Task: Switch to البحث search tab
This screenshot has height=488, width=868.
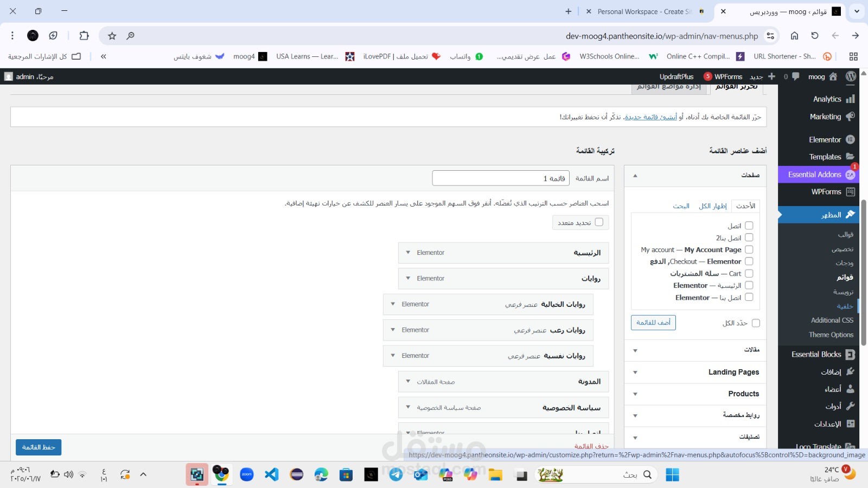Action: 681,206
